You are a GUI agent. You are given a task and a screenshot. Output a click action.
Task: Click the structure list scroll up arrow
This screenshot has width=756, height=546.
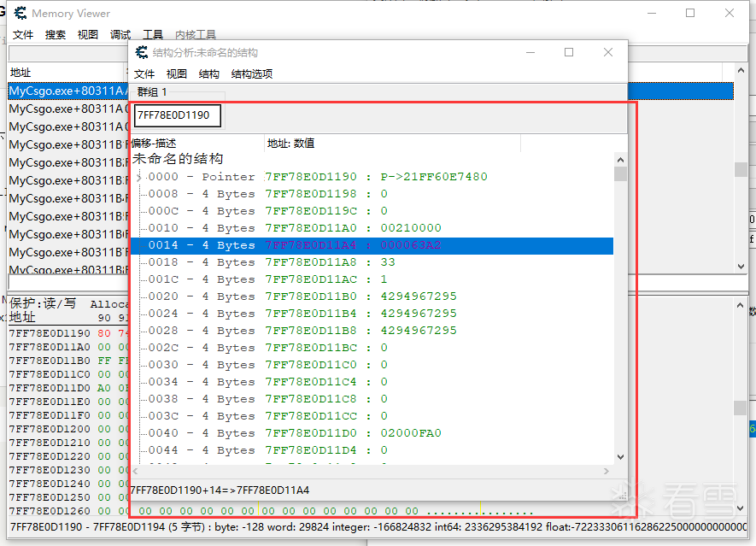click(x=620, y=160)
